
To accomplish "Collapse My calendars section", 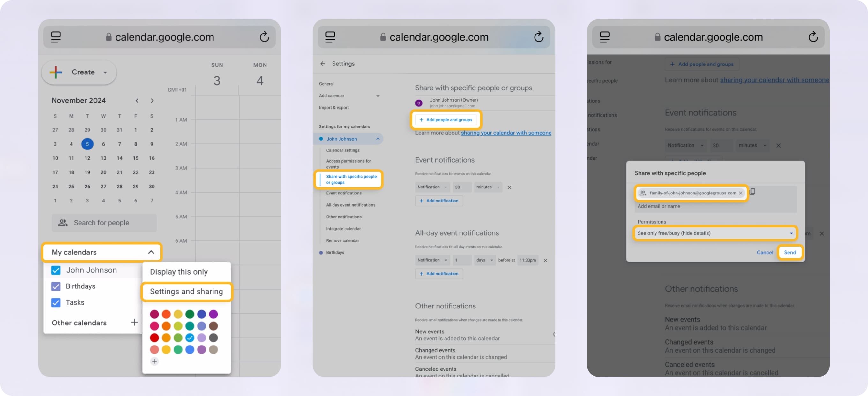I will click(151, 252).
